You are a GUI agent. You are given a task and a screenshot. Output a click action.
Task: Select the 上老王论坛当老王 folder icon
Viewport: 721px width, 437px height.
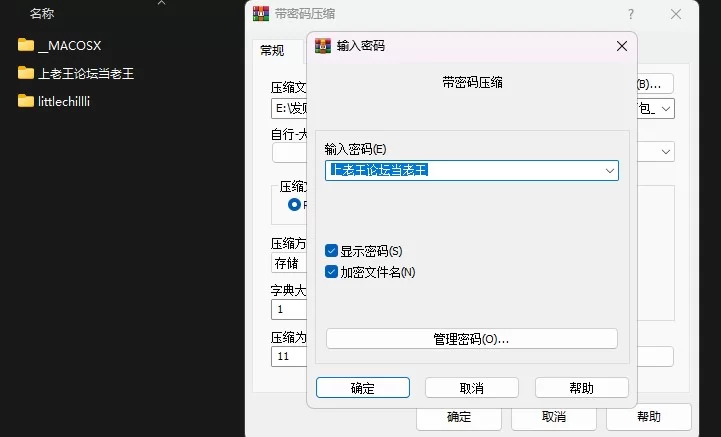tap(26, 73)
